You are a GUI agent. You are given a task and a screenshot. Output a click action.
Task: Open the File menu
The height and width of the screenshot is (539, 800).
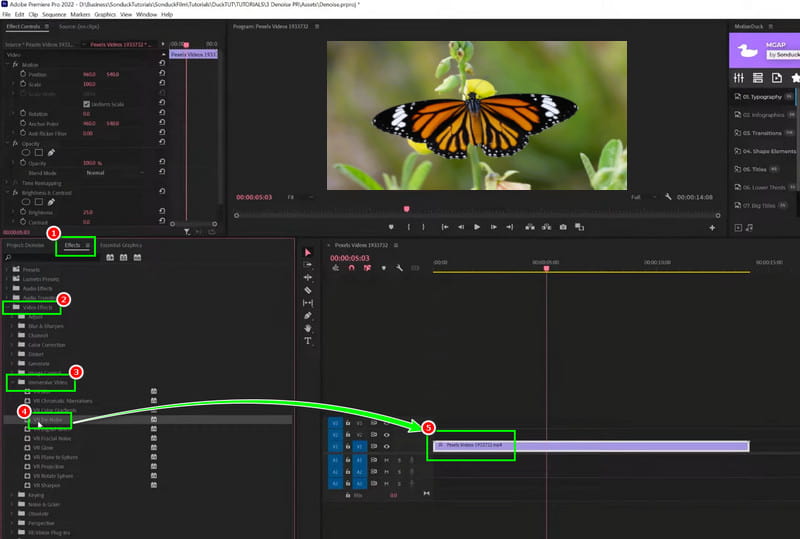(x=6, y=15)
